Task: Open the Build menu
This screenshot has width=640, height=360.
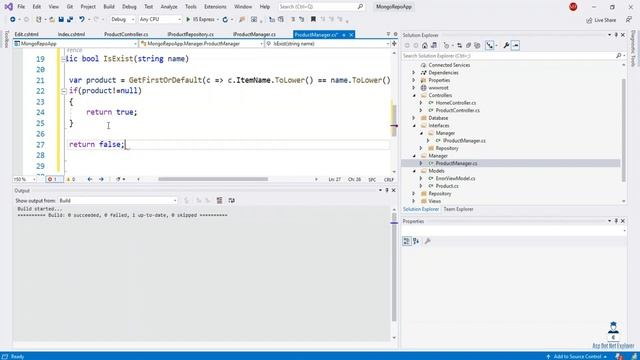Action: [x=109, y=7]
